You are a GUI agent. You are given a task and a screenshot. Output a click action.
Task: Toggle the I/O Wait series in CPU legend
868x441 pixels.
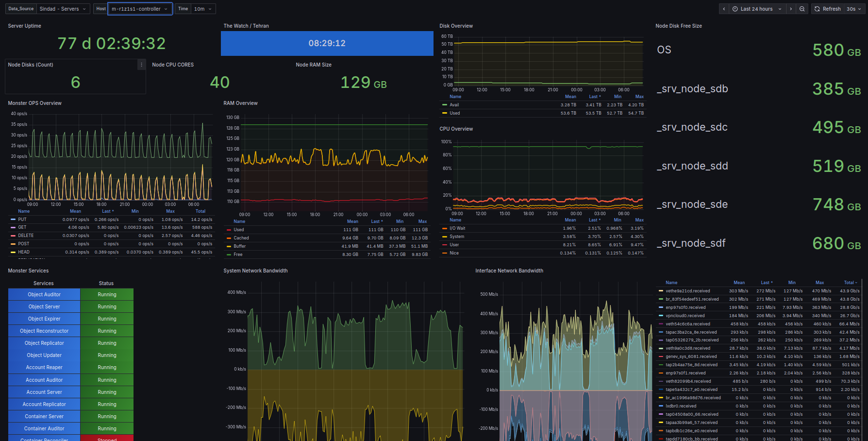(x=457, y=228)
